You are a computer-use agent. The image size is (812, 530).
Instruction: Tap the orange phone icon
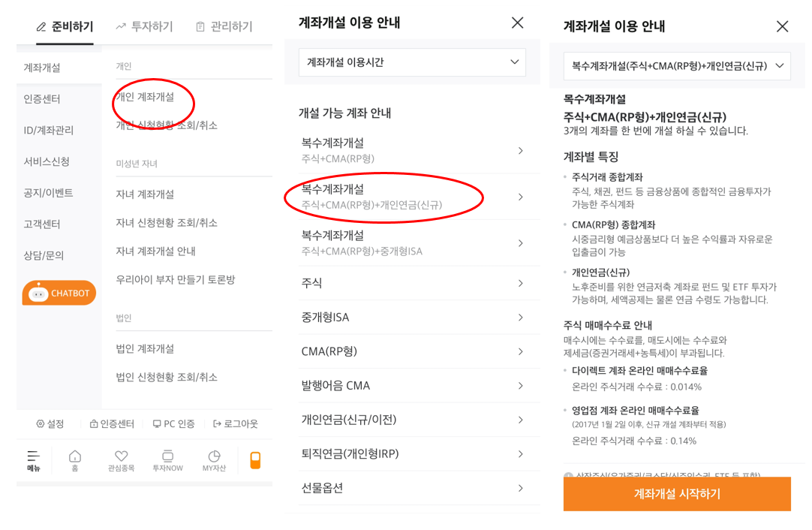tap(255, 459)
